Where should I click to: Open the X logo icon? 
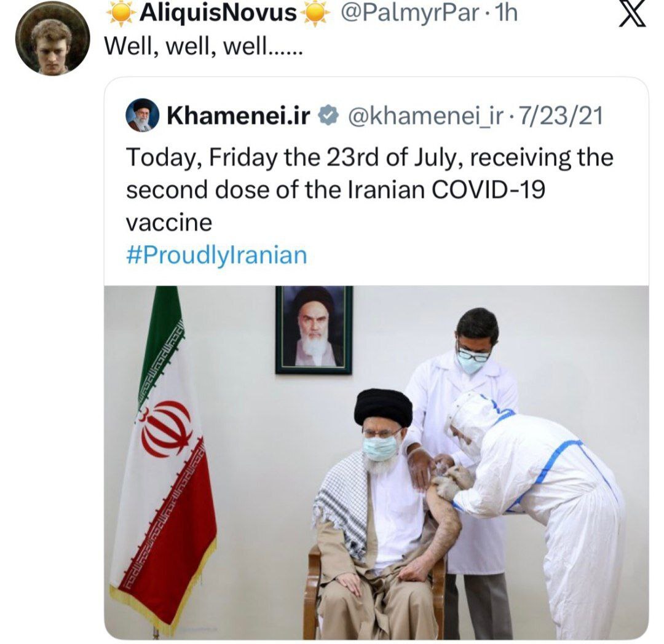click(x=633, y=15)
